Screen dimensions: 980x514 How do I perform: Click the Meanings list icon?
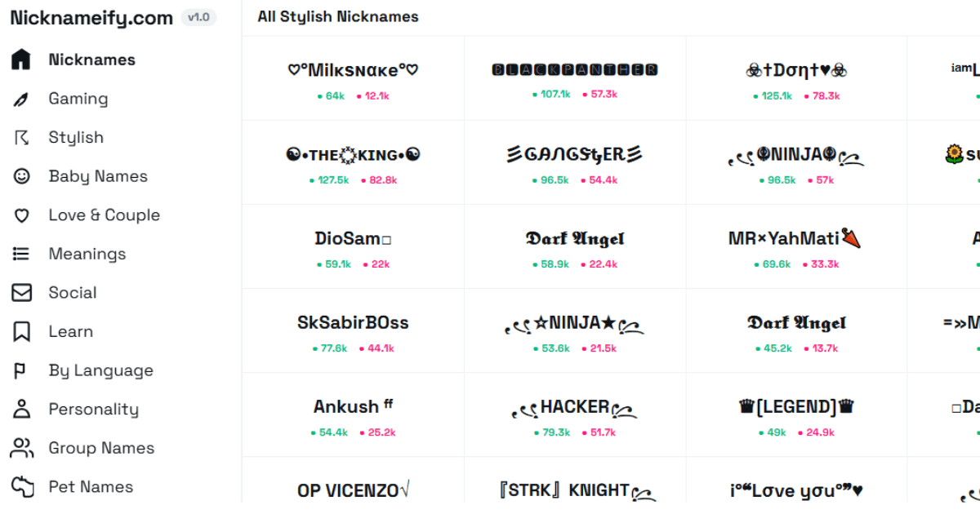[x=21, y=254]
